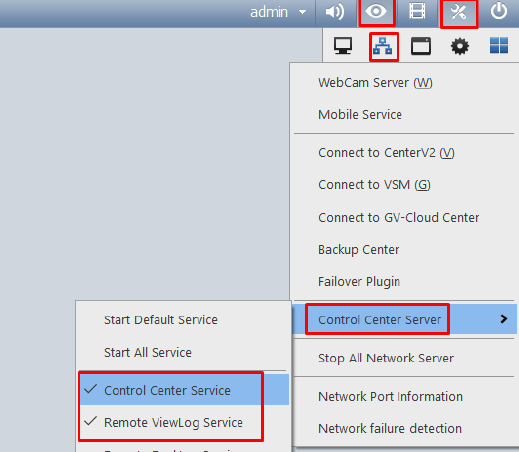The height and width of the screenshot is (452, 519).
Task: Open the gear settings icon
Action: pos(460,46)
